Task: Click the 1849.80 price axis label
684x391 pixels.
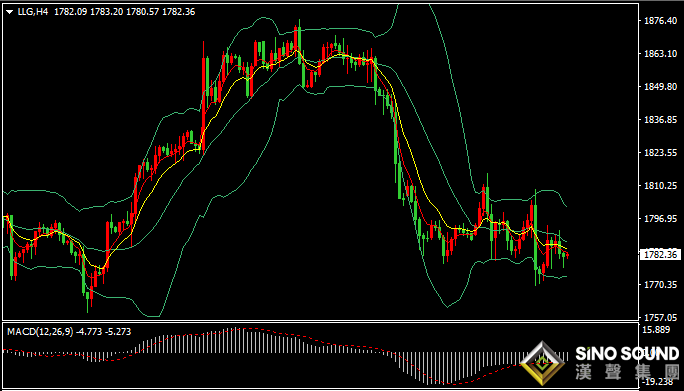Action: tap(660, 86)
